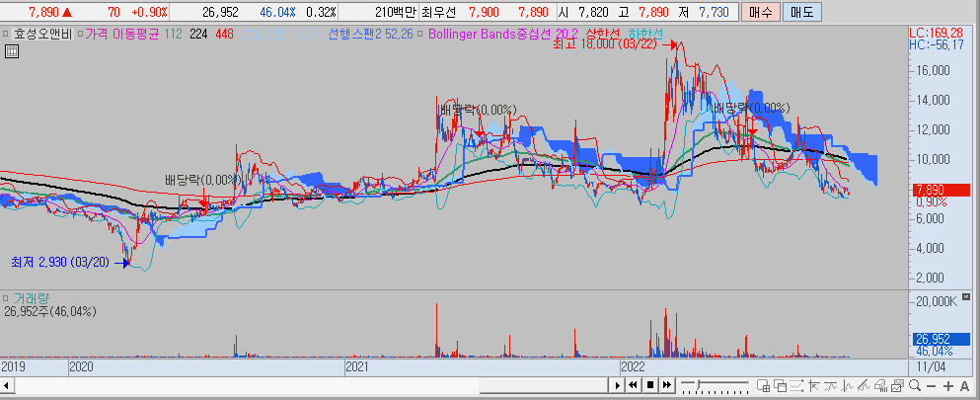The width and height of the screenshot is (980, 400).
Task: Click the split-window grid layout icon
Action: (x=763, y=385)
